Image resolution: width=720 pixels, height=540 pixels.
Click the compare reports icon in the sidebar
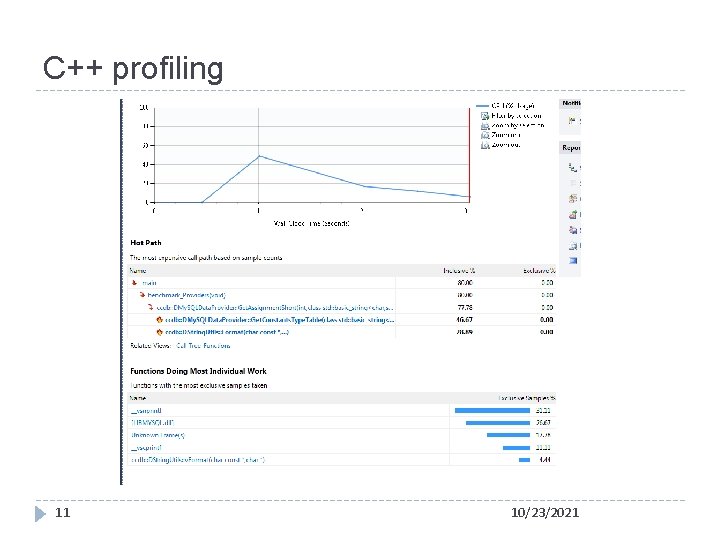(x=573, y=198)
